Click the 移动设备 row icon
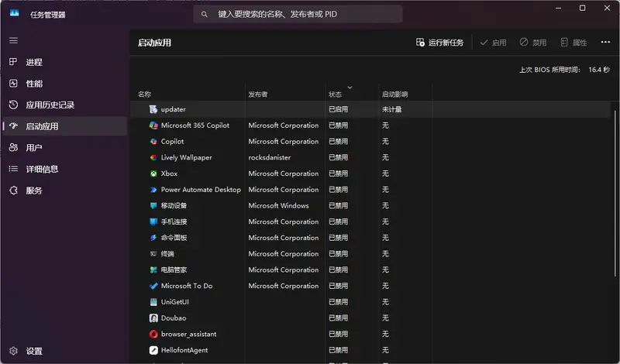The width and height of the screenshot is (620, 364). click(153, 205)
